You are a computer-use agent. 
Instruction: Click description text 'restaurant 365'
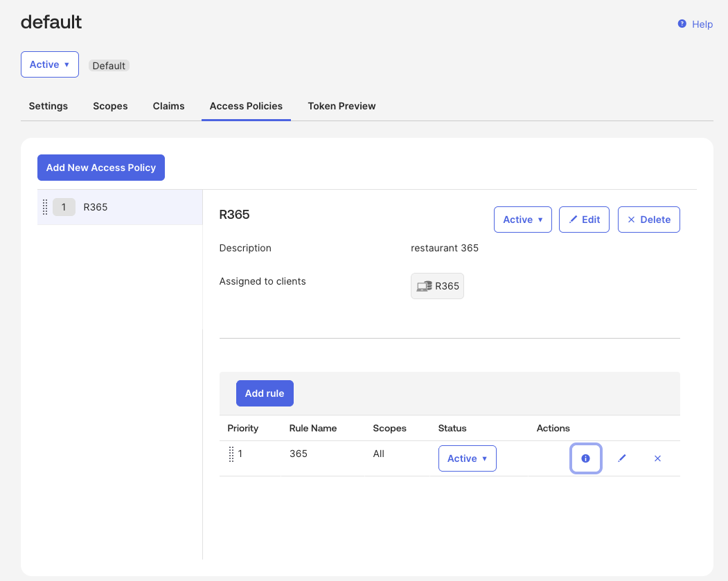click(x=444, y=249)
